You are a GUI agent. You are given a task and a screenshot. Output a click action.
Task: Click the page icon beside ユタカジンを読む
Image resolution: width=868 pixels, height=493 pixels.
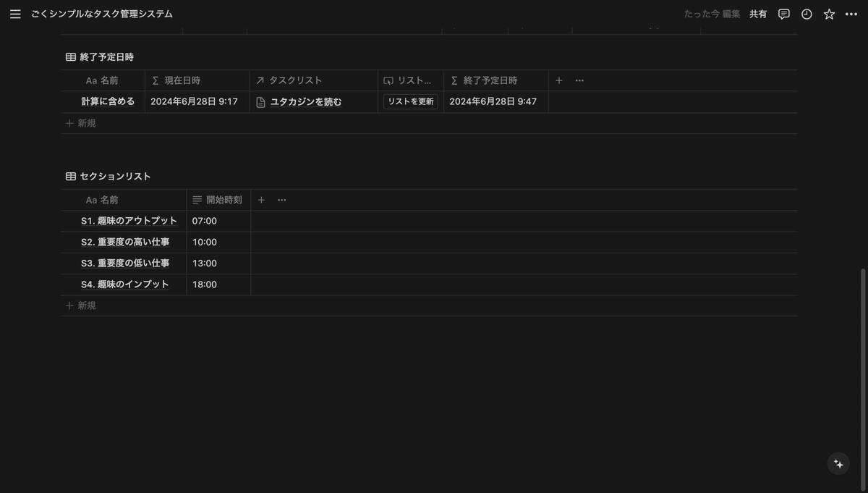tap(261, 102)
